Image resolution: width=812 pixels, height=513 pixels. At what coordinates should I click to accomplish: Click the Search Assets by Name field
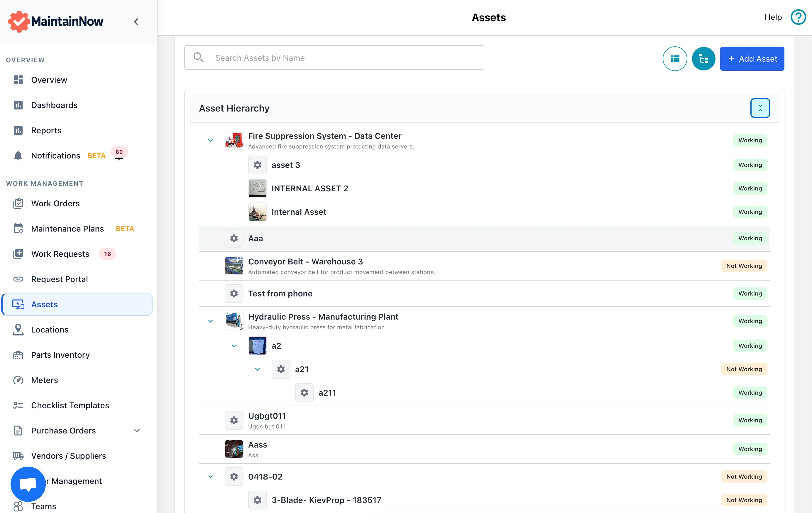[334, 58]
